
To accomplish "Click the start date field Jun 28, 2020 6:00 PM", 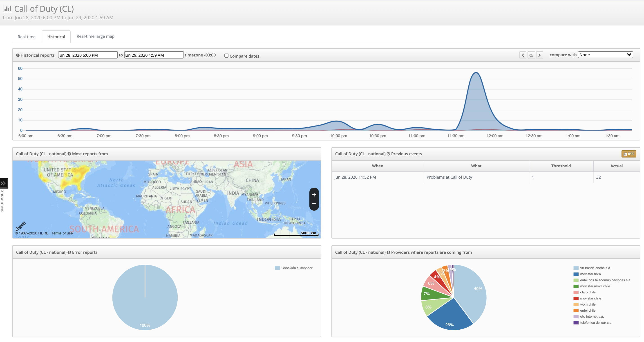I will (x=88, y=55).
